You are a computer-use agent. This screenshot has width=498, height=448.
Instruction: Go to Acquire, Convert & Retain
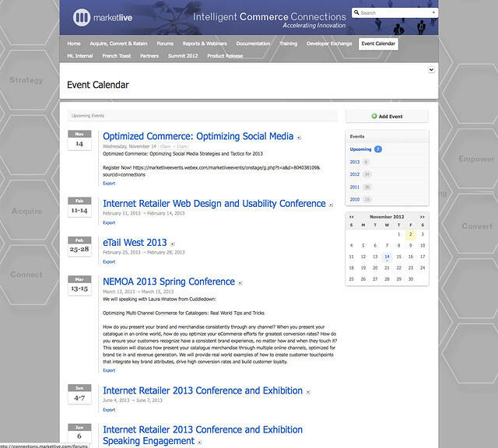click(118, 44)
